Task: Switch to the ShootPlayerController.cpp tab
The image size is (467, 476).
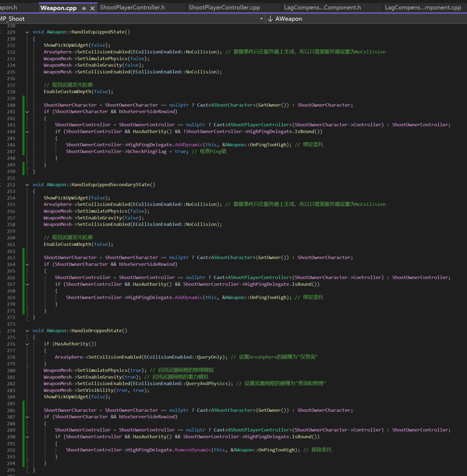Action: [224, 8]
